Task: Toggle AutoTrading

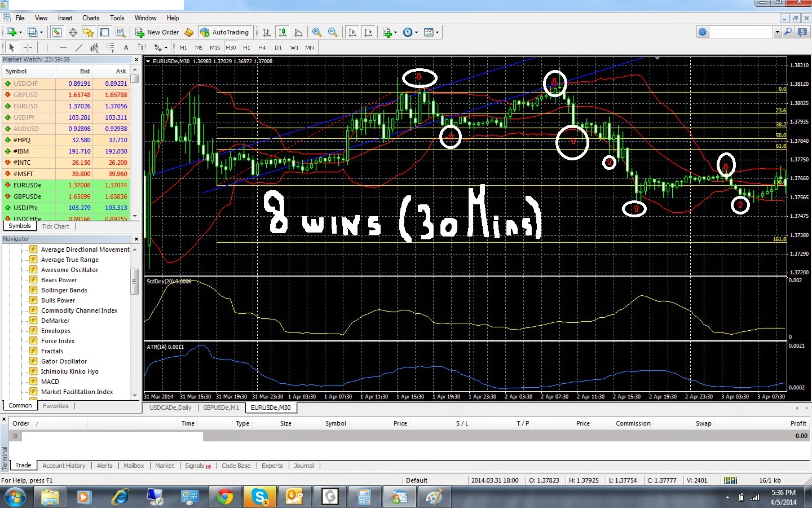Action: coord(224,32)
